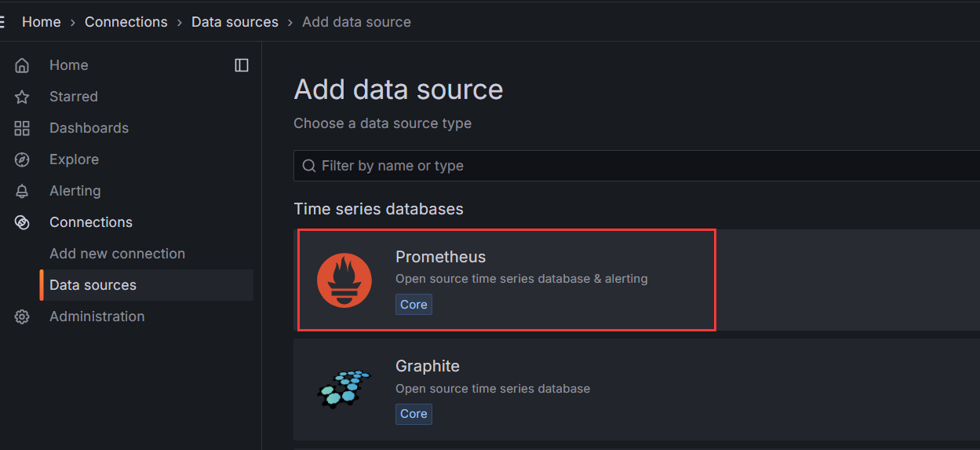Open Starred in the sidebar

point(74,97)
